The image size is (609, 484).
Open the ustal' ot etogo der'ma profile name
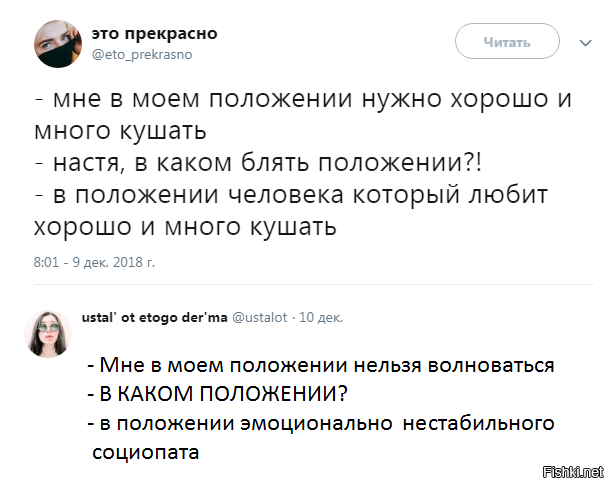click(x=153, y=317)
